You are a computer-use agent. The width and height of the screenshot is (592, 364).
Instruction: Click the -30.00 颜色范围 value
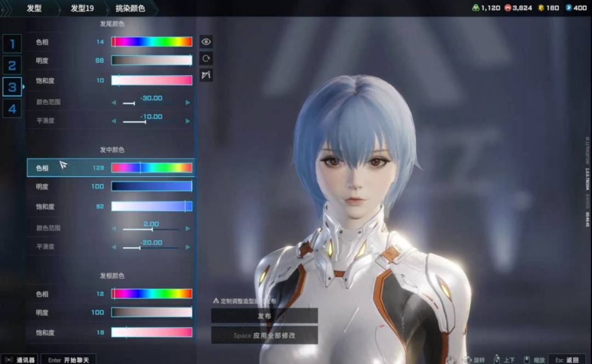151,98
